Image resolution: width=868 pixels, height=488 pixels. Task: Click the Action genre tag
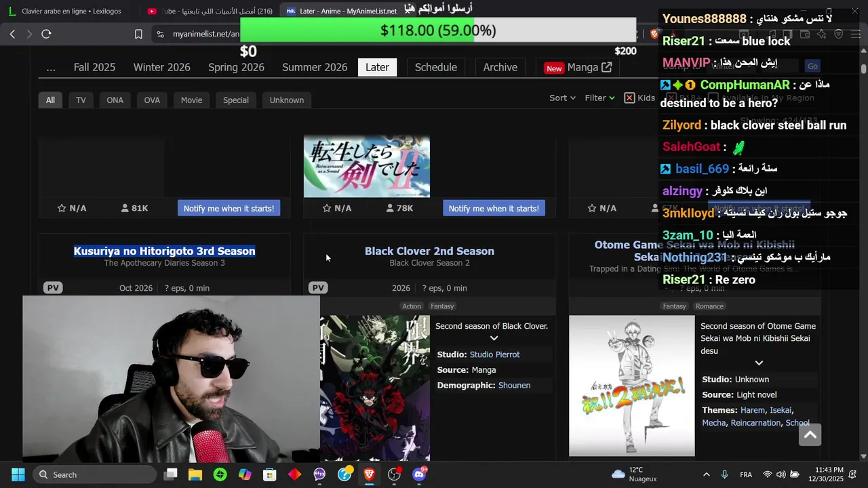click(412, 306)
